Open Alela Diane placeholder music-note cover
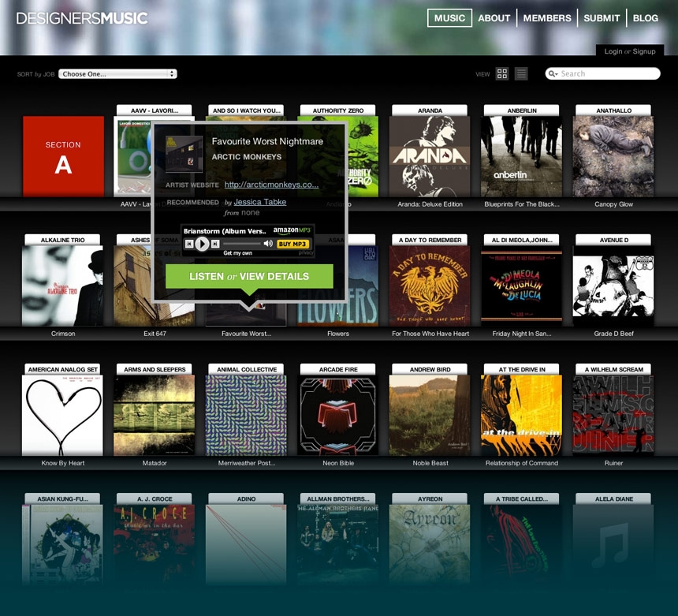Screen dimensions: 678x616 coord(613,545)
